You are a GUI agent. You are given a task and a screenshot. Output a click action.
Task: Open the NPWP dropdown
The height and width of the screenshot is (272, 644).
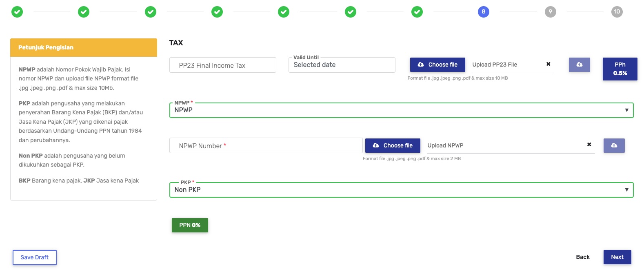[401, 110]
